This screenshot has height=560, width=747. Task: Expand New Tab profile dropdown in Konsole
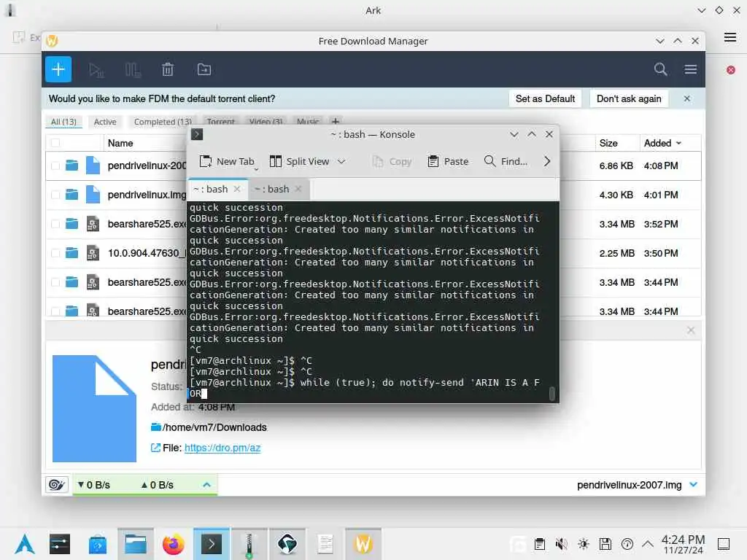pos(256,169)
